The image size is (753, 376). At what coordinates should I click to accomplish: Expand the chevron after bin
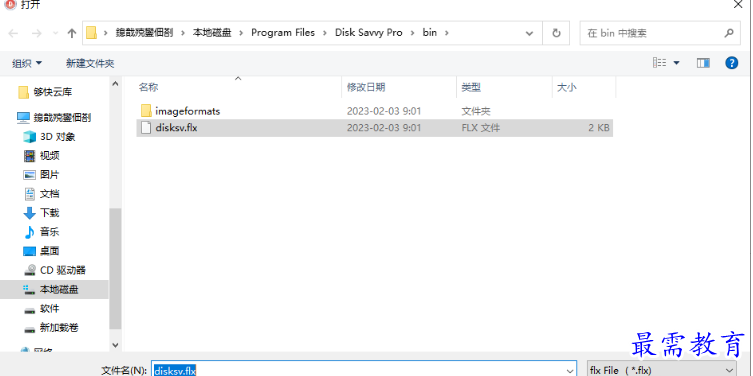(x=447, y=33)
